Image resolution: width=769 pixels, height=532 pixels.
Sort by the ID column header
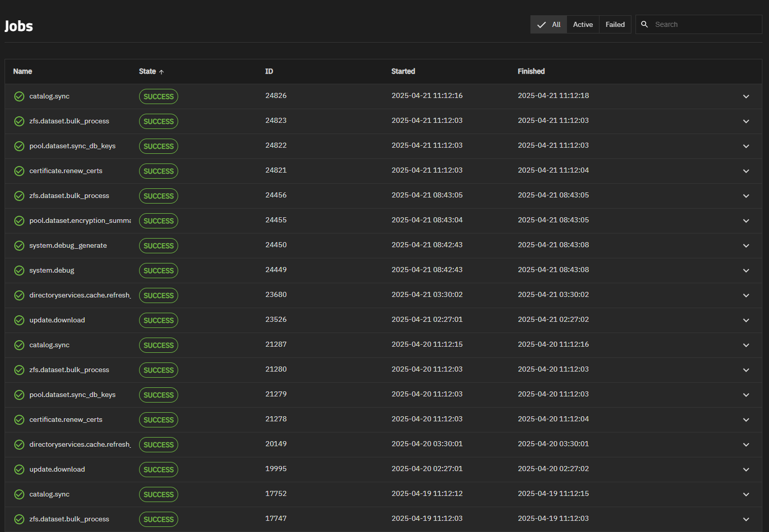[269, 72]
